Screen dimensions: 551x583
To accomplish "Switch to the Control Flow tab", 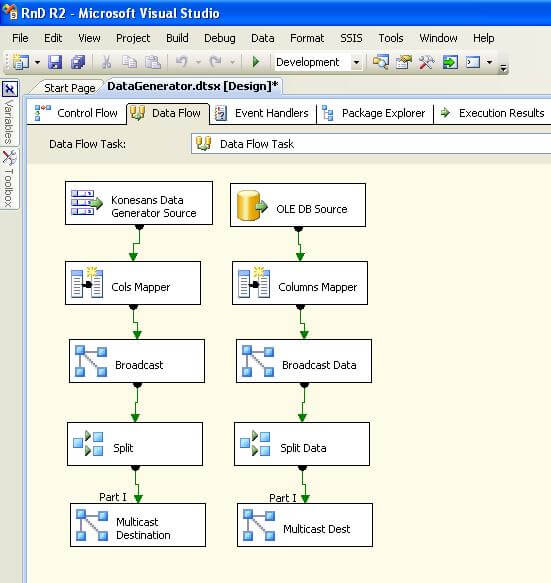I will tap(76, 113).
